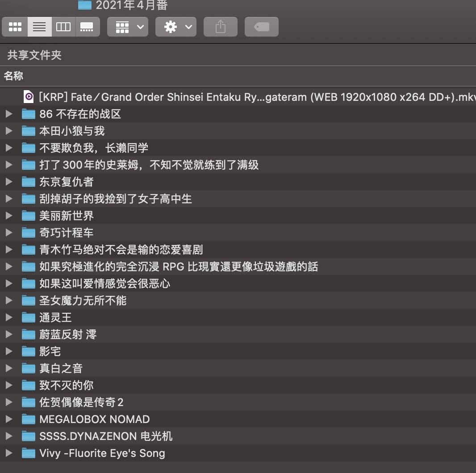The height and width of the screenshot is (473, 476).
Task: Expand the Vivy -Fluorite Eye's Song folder
Action: click(8, 453)
